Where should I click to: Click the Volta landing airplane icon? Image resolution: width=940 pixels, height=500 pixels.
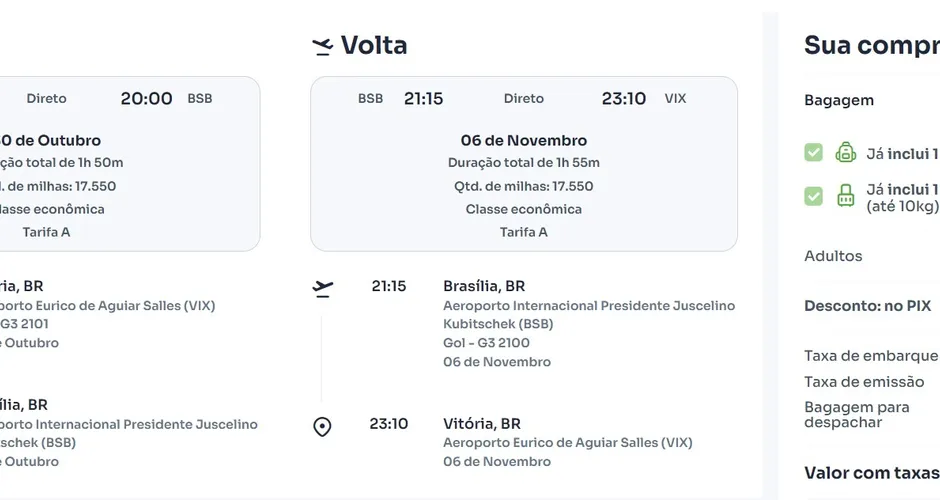pos(323,46)
